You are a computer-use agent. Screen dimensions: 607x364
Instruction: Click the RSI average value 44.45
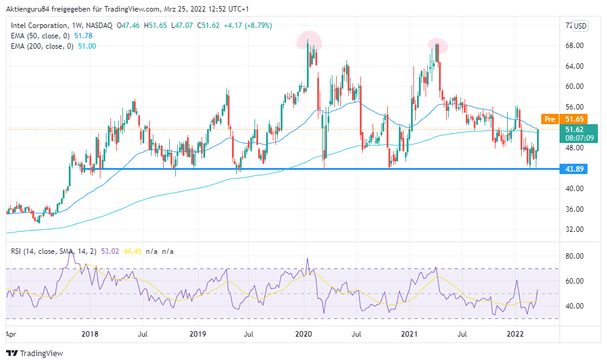132,251
